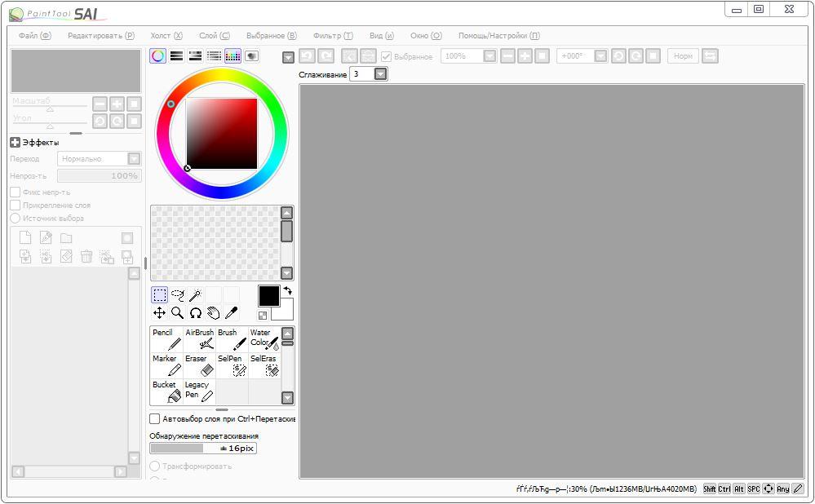
Task: Choose the rotate canvas tool
Action: (x=196, y=313)
